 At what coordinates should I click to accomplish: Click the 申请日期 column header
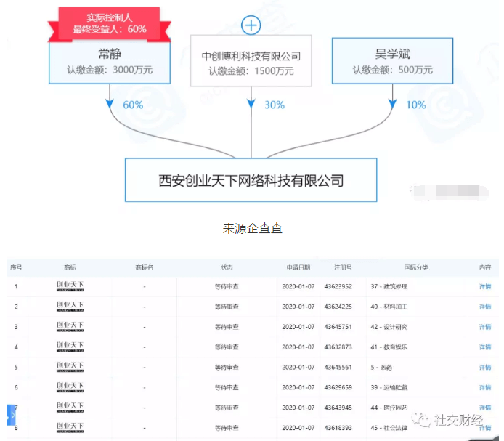[x=298, y=267]
